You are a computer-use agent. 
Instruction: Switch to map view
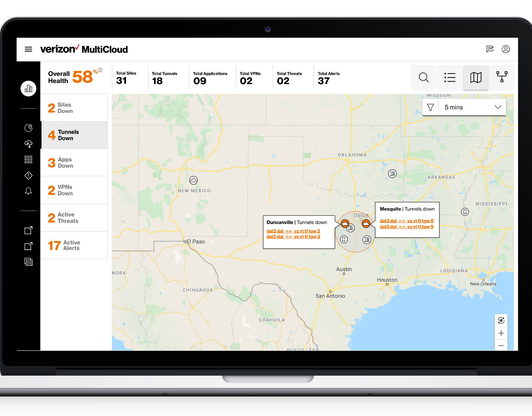(x=476, y=78)
